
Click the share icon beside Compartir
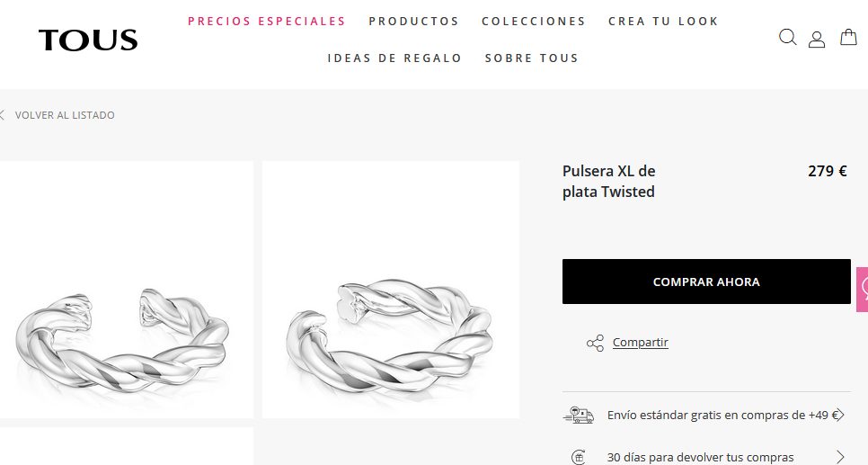tap(595, 343)
